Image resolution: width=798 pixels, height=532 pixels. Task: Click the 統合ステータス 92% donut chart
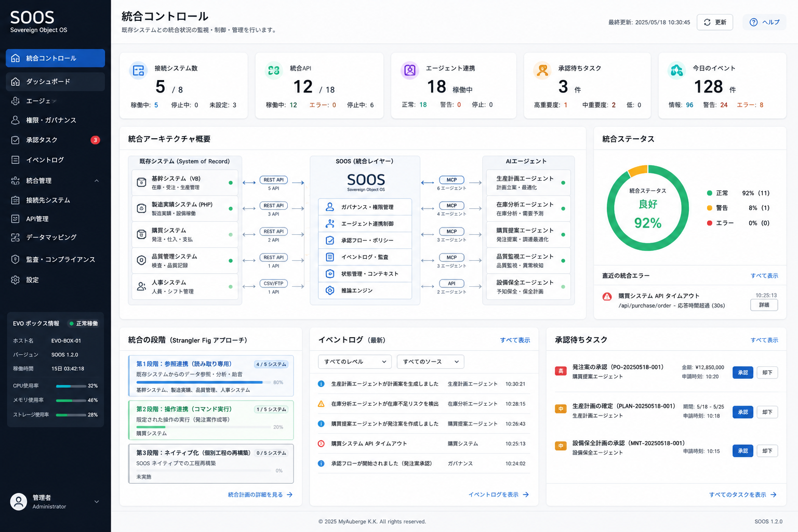[x=648, y=208]
